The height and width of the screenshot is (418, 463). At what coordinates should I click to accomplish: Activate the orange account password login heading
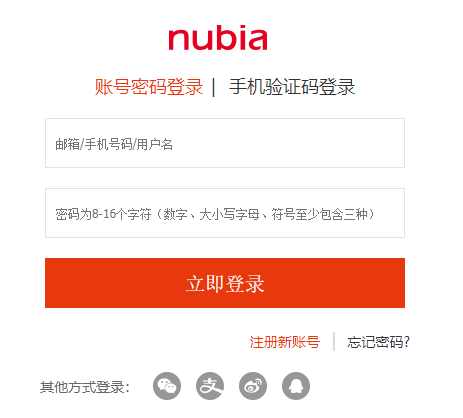pos(149,87)
